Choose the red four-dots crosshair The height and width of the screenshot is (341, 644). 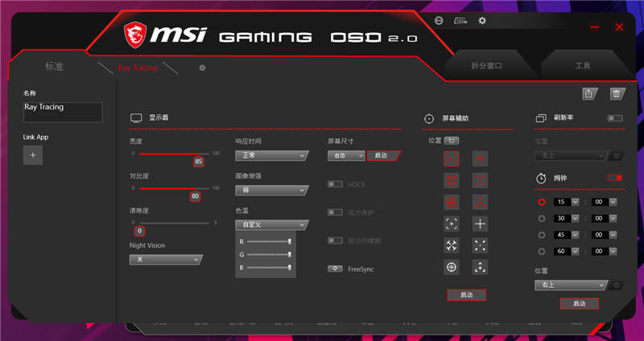(x=480, y=180)
